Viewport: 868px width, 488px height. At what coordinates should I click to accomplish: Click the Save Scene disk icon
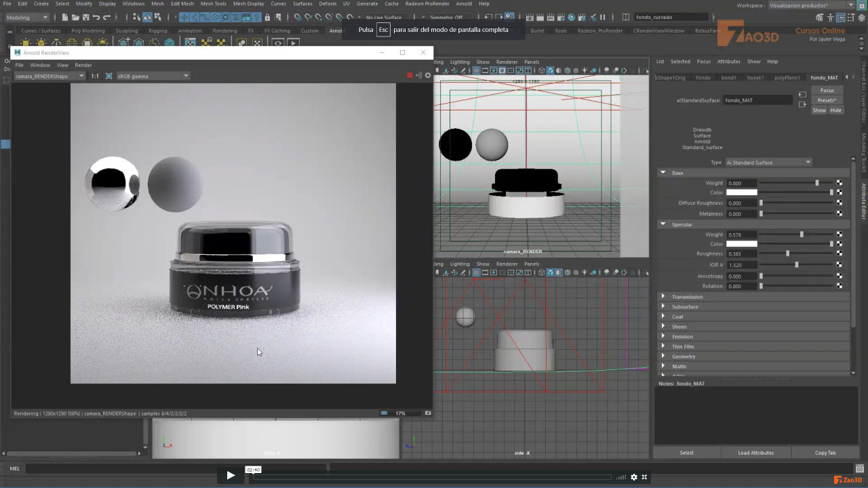pos(85,17)
